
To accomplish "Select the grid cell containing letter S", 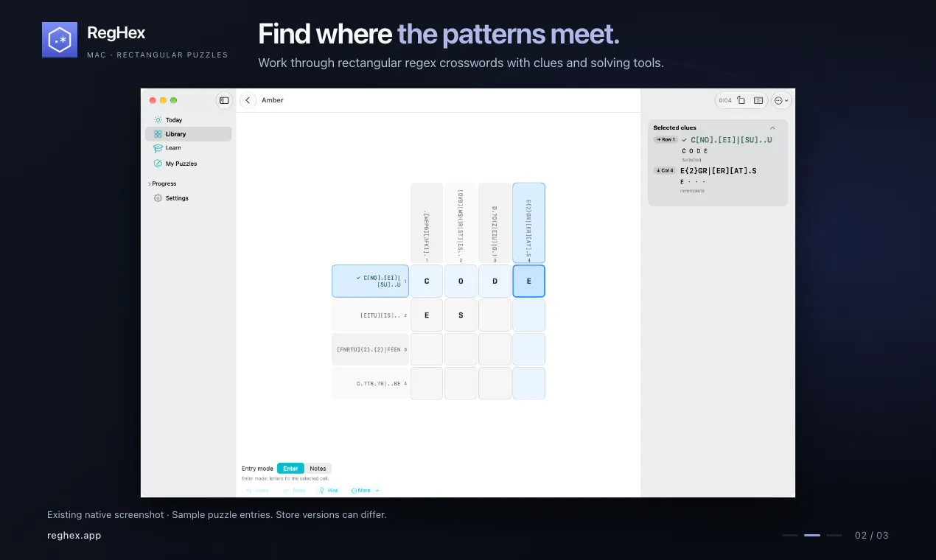I will tap(461, 315).
